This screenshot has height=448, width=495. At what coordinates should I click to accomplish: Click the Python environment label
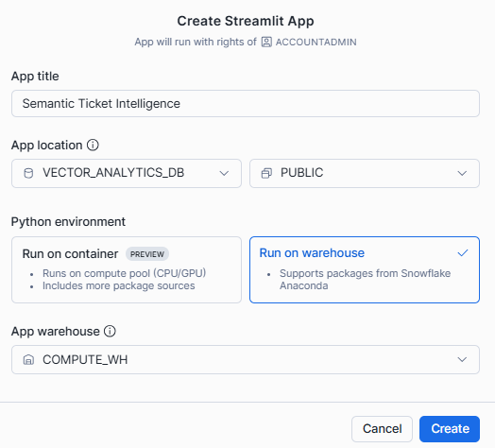[68, 222]
